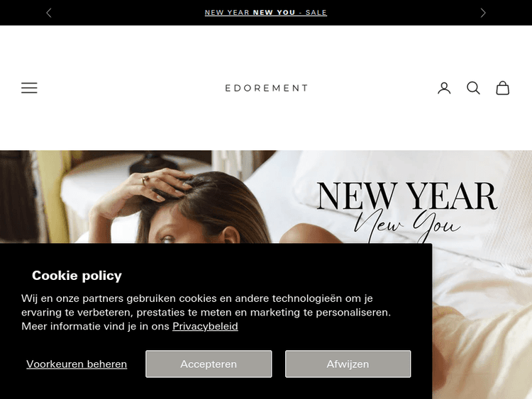
Task: Open the shopping bag cart icon
Action: [x=502, y=88]
